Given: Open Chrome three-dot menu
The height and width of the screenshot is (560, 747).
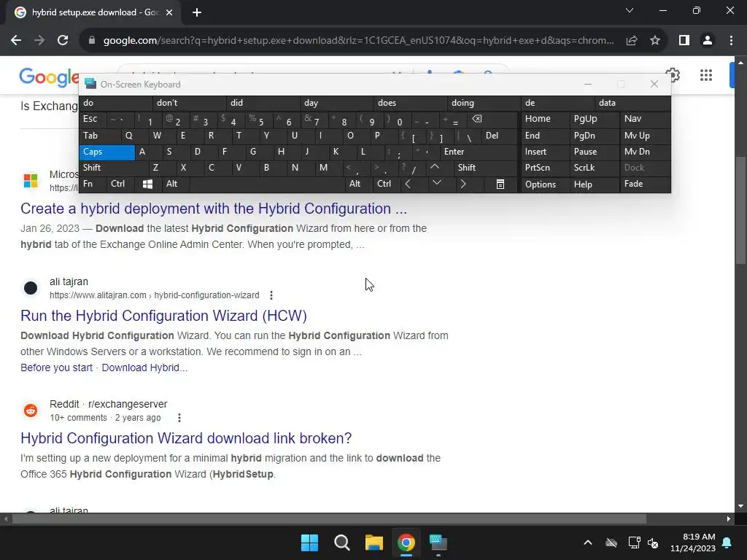Looking at the screenshot, I should pyautogui.click(x=731, y=41).
